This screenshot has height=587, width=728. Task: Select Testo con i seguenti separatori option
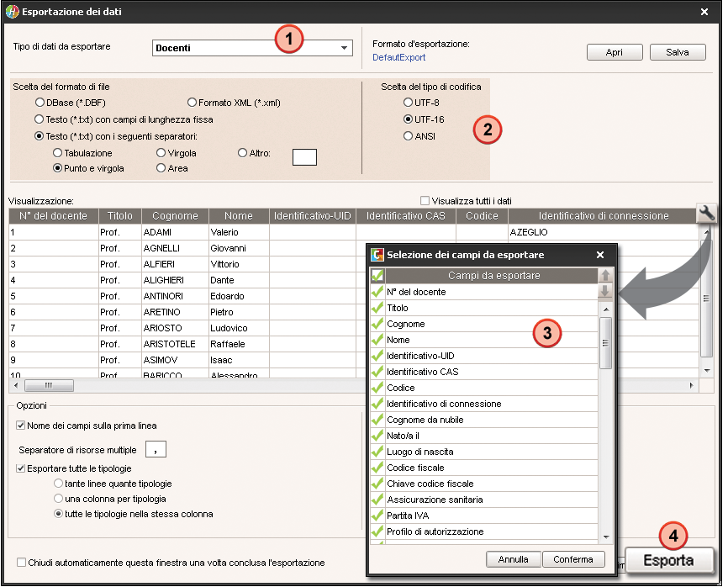(40, 136)
